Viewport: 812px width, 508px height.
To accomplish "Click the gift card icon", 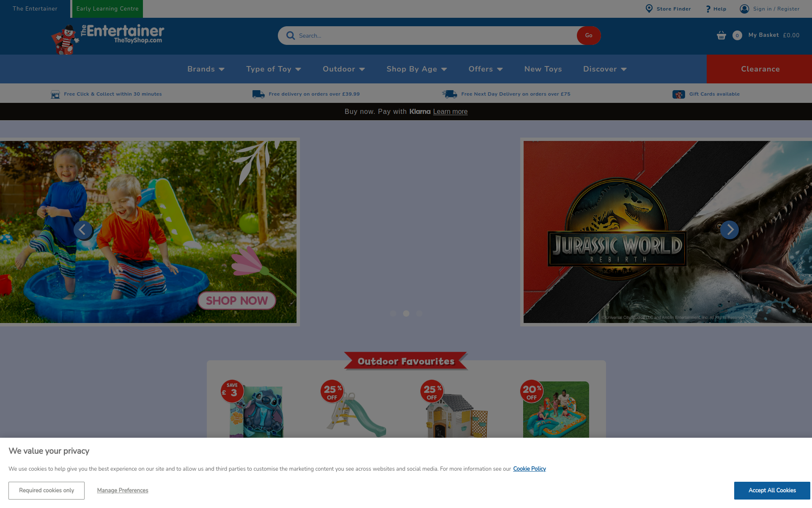I will pyautogui.click(x=679, y=94).
